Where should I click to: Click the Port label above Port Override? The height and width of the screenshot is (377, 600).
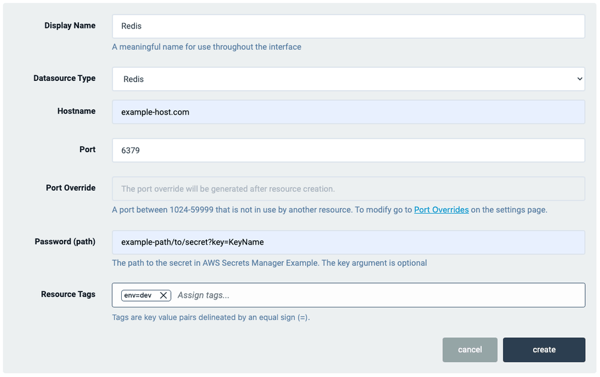click(x=87, y=150)
